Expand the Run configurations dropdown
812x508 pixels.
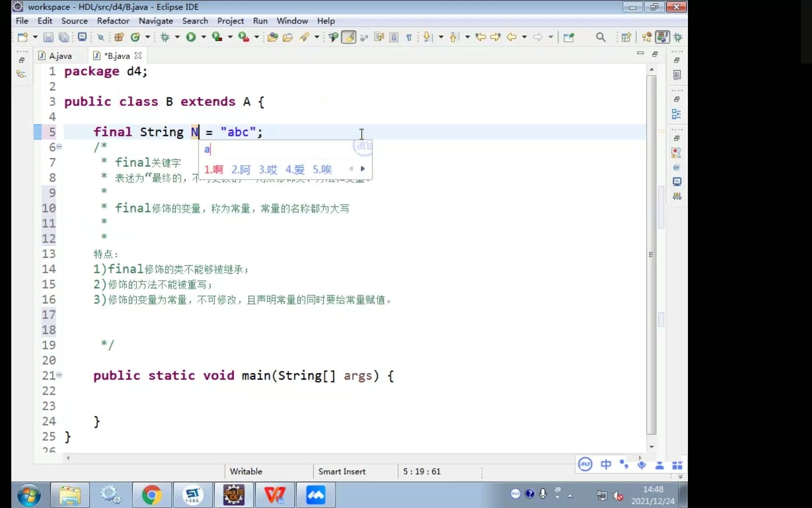tap(203, 37)
